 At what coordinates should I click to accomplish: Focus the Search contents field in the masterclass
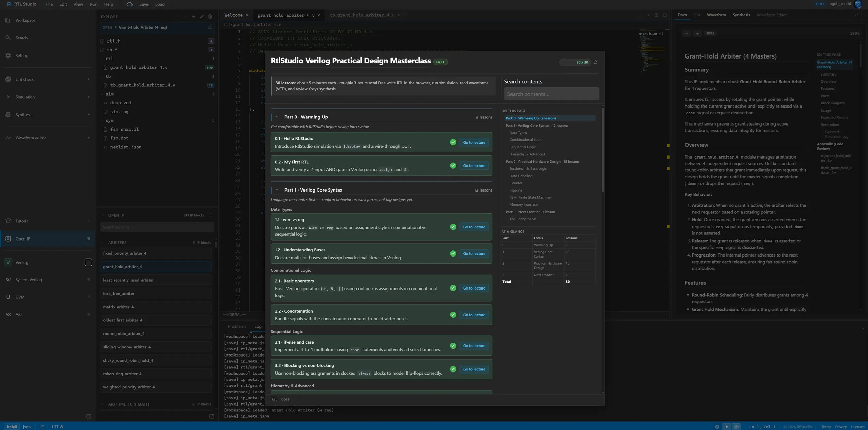[x=551, y=94]
